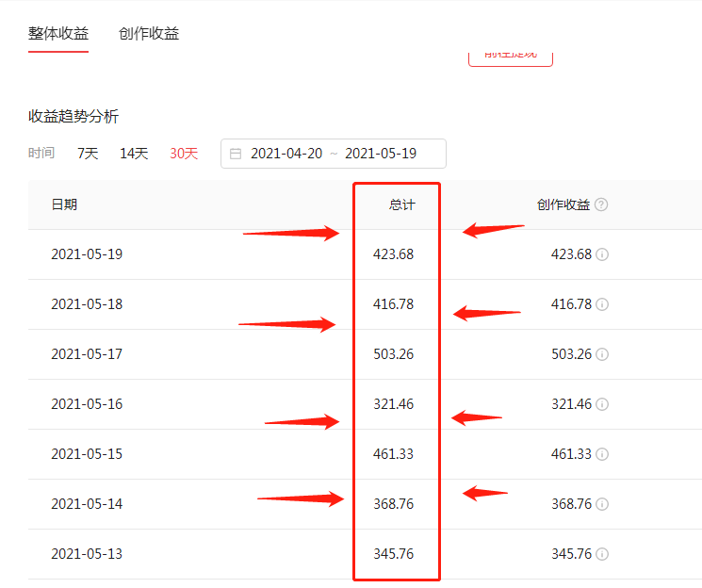702x588 pixels.
Task: Click the 总计 column header
Action: [401, 204]
